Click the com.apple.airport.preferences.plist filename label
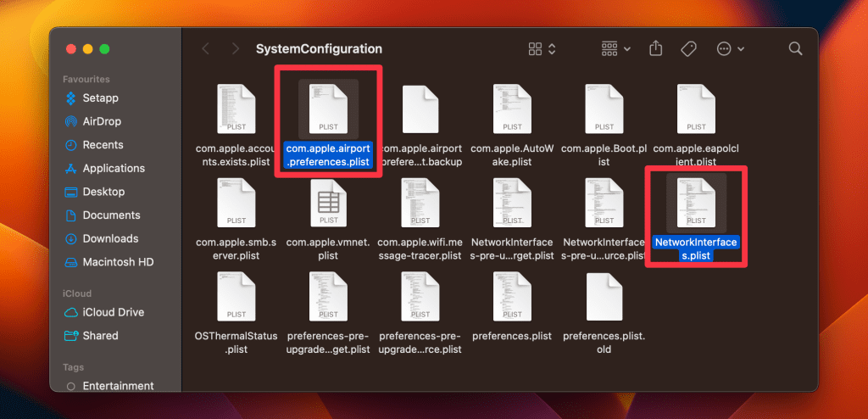868x419 pixels. pos(328,155)
